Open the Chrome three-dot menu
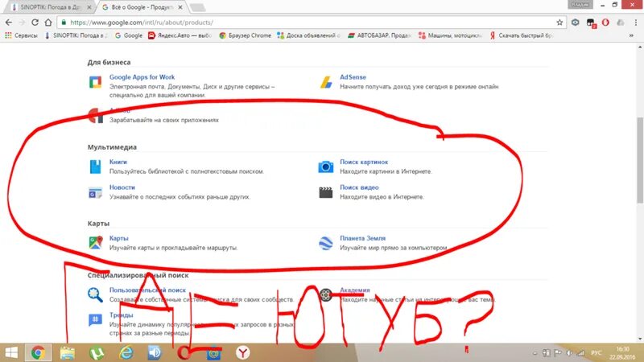 [636, 23]
